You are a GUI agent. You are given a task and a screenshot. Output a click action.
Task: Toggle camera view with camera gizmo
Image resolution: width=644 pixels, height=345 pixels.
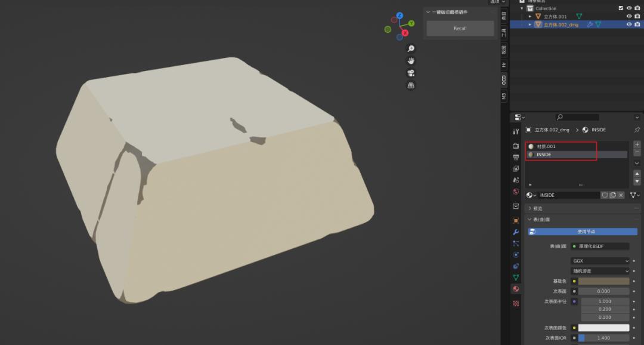[411, 73]
